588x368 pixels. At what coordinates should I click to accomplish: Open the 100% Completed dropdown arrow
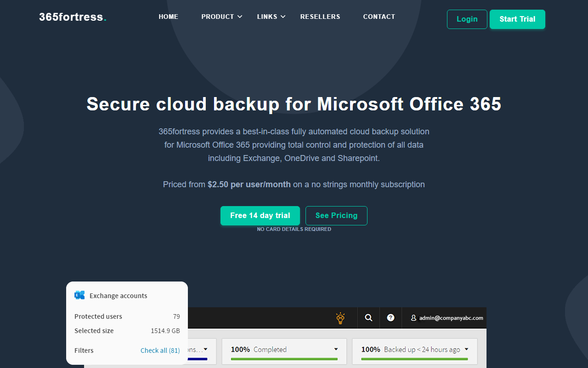click(336, 350)
